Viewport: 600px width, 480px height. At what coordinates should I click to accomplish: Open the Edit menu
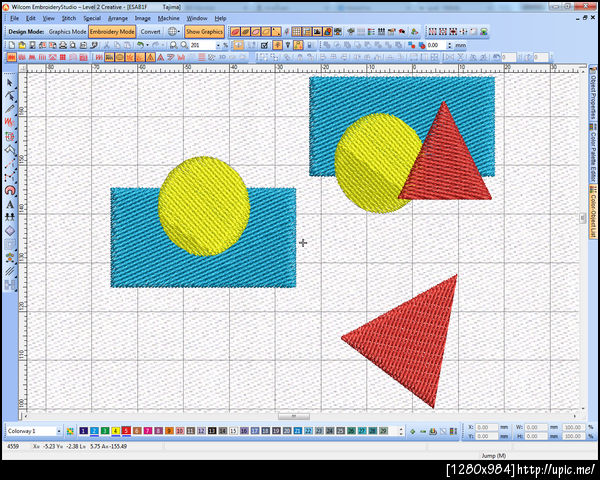(x=31, y=18)
